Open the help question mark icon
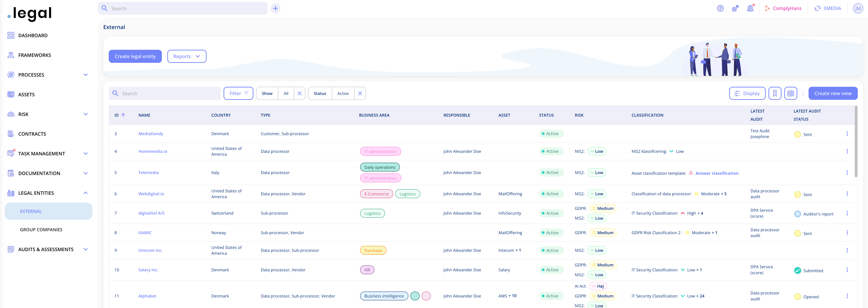Image resolution: width=868 pixels, height=308 pixels. 720,8
